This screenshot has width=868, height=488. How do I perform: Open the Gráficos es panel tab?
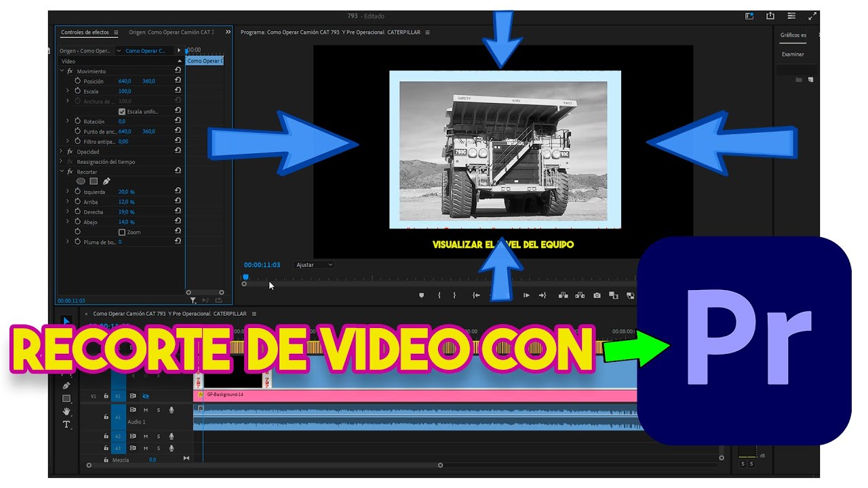[x=793, y=35]
